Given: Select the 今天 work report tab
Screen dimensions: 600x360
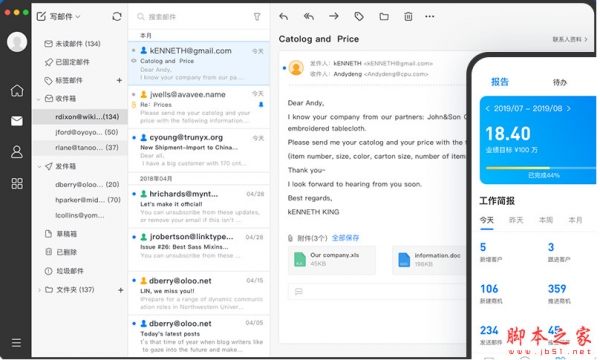Looking at the screenshot, I should point(487,220).
